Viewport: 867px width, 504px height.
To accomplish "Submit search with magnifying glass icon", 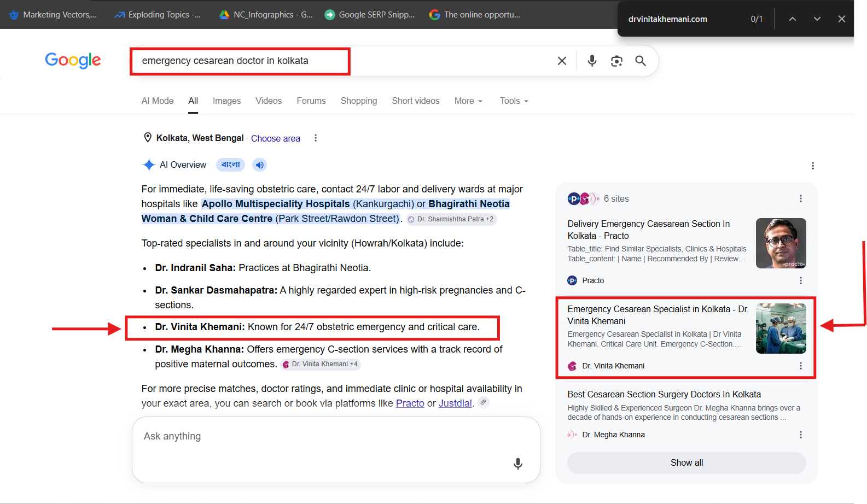I will pos(641,61).
